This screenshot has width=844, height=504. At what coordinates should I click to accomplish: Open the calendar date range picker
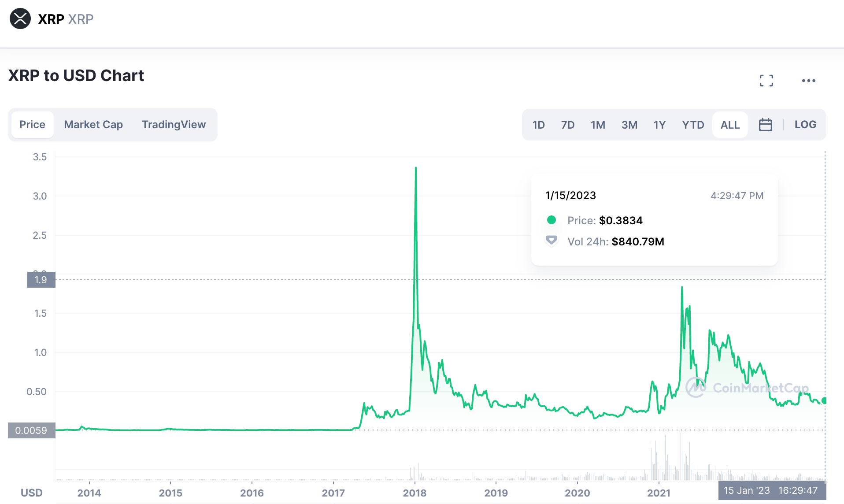765,125
